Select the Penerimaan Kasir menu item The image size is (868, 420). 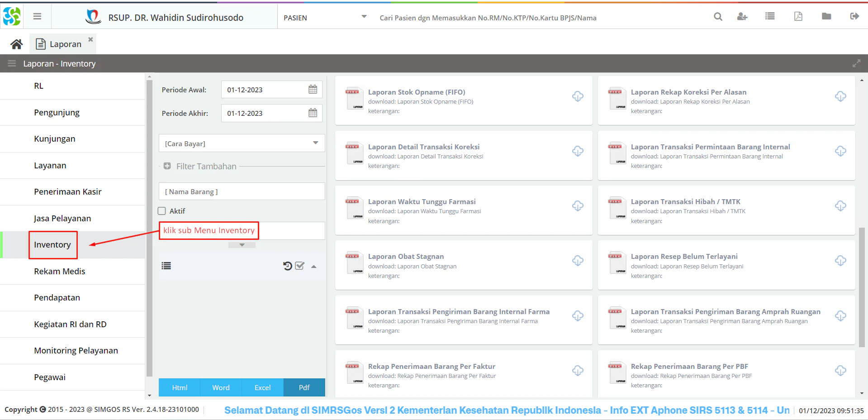pos(72,192)
